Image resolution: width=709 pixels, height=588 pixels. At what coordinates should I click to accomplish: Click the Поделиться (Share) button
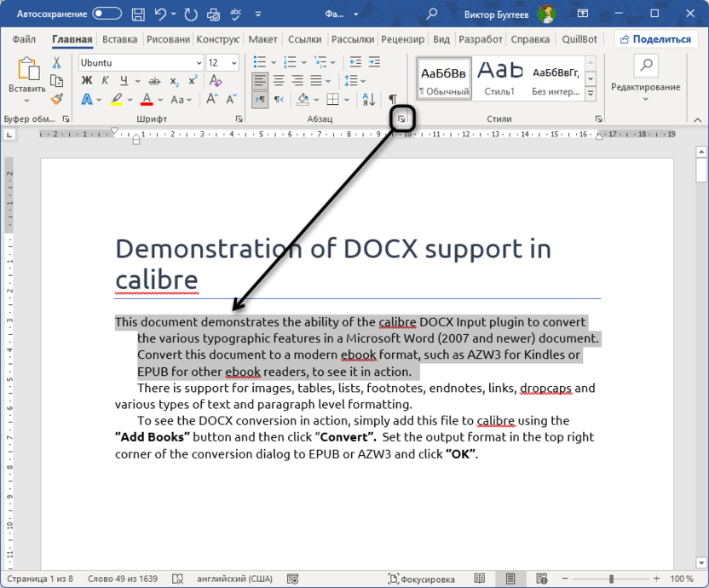[654, 39]
